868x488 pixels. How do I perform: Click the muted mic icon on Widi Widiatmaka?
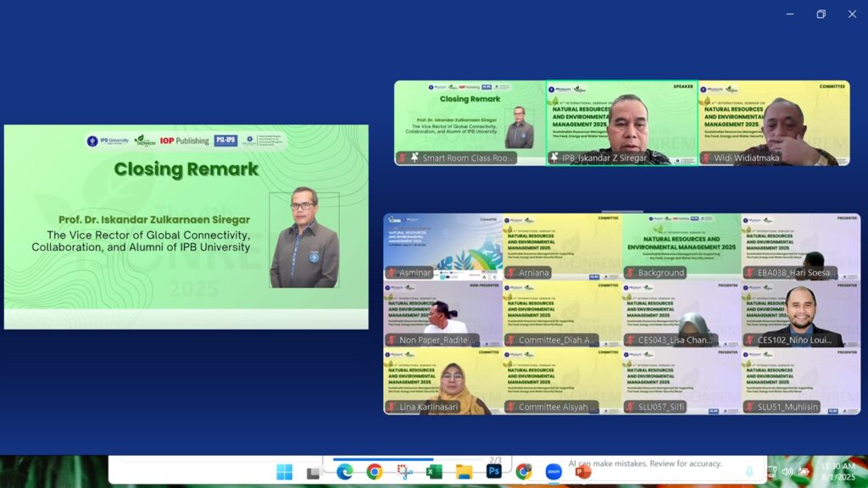(x=705, y=158)
